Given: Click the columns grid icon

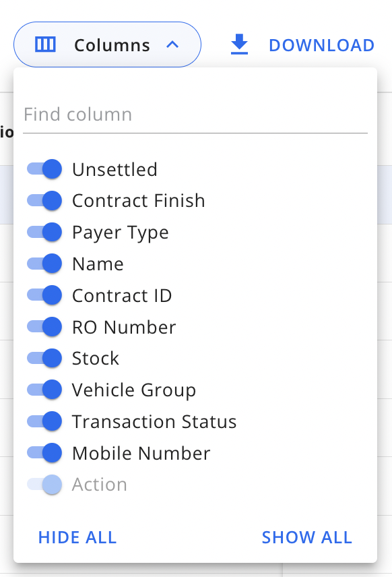Looking at the screenshot, I should [45, 44].
